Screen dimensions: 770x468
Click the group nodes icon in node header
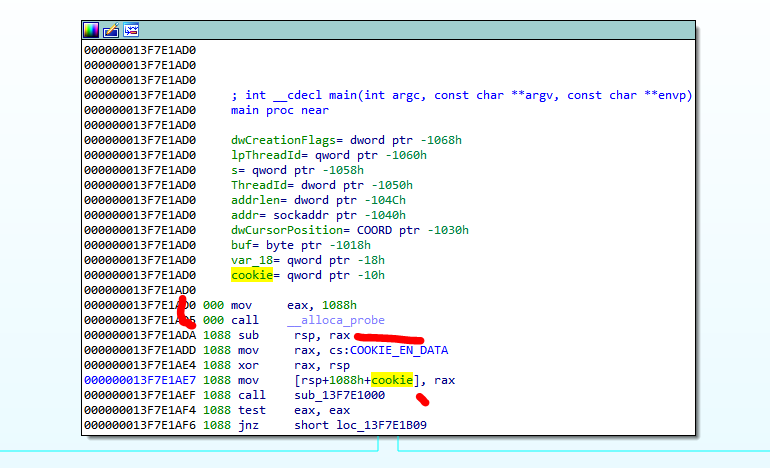[131, 29]
